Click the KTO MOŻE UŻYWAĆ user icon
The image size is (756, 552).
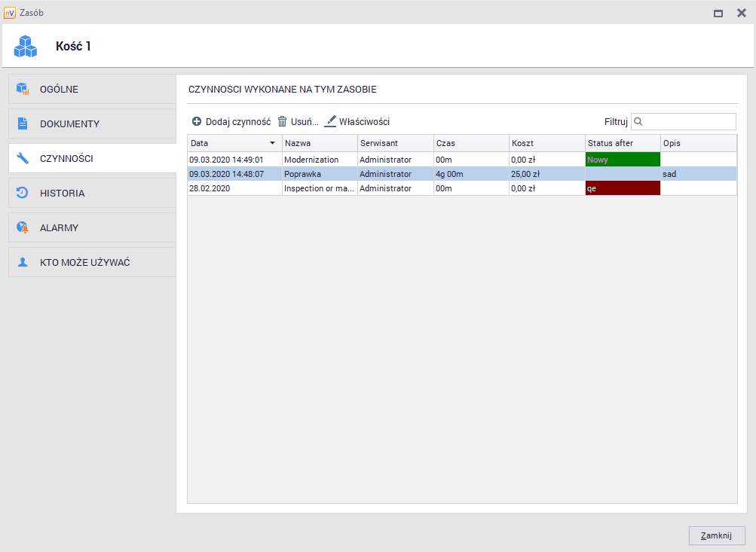[x=23, y=263]
